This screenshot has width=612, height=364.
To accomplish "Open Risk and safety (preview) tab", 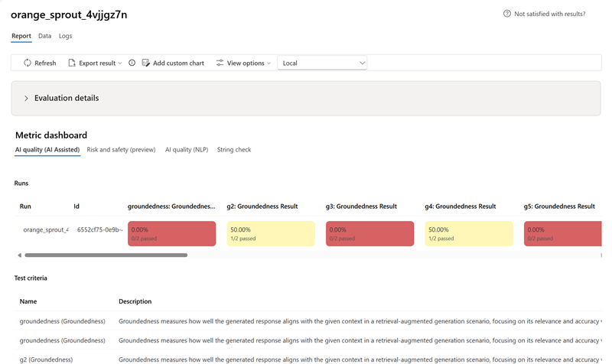I will [121, 150].
